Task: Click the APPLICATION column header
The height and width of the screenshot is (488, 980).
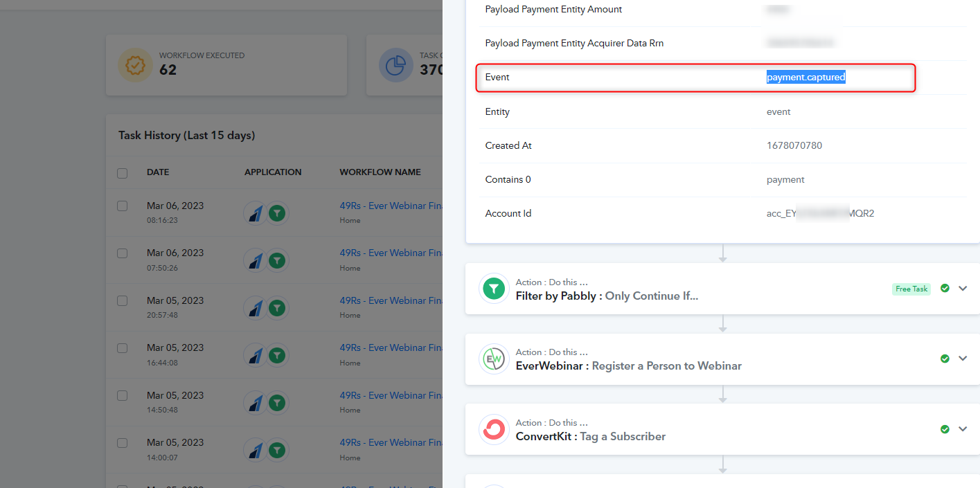Action: click(273, 172)
